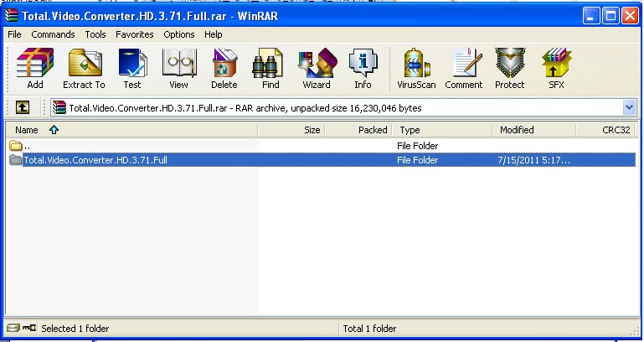644x342 pixels.
Task: Go up one level with arrow button
Action: (x=23, y=107)
